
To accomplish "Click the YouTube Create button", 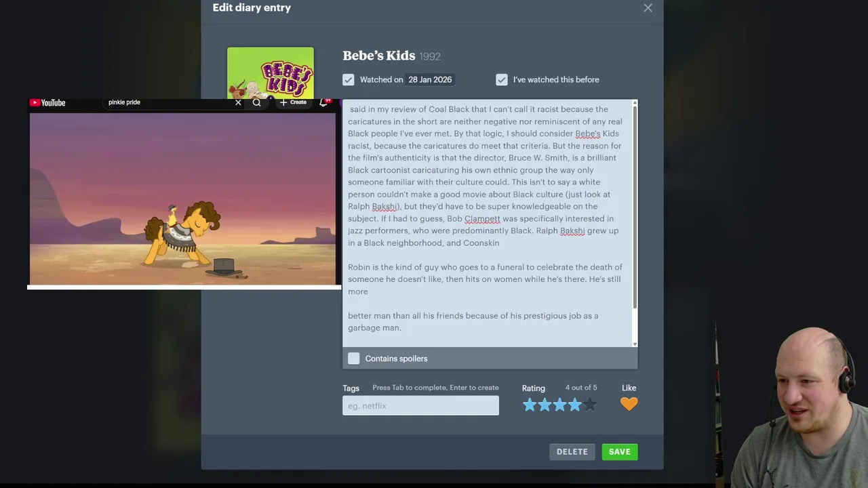I will [x=293, y=102].
